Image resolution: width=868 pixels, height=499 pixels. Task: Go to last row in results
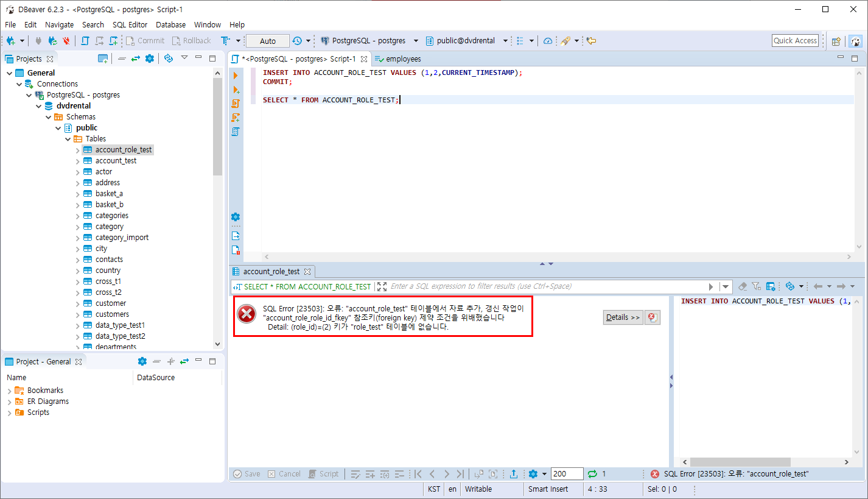[x=460, y=474]
